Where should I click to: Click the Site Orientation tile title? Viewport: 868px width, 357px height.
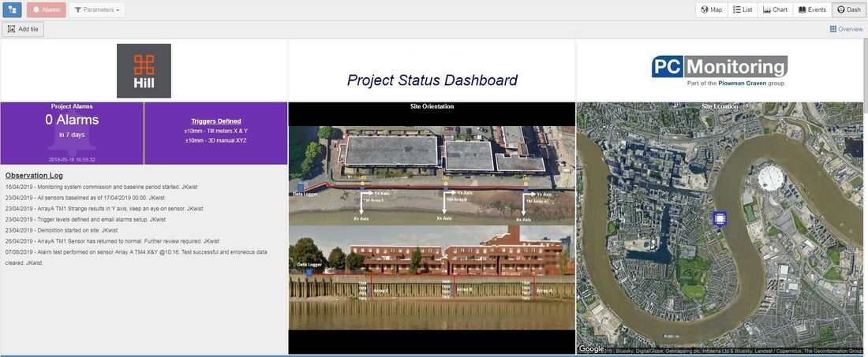point(432,106)
